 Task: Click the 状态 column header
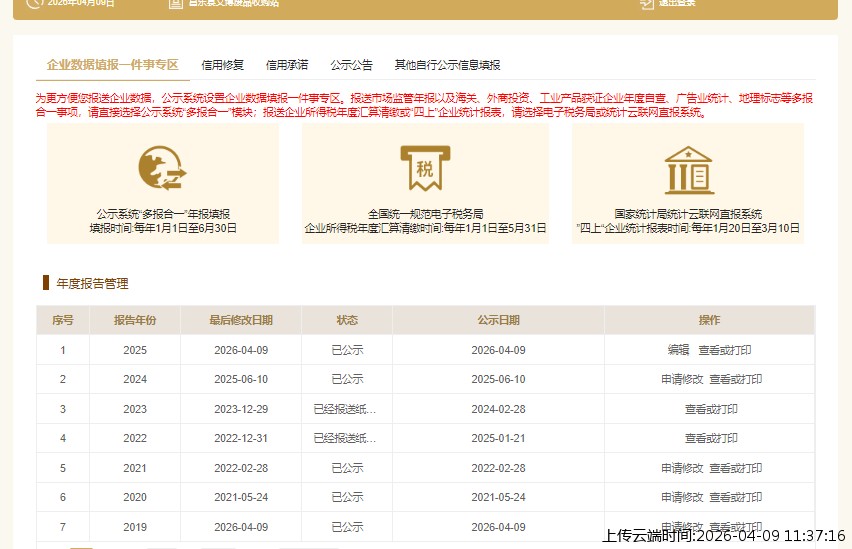(x=347, y=320)
